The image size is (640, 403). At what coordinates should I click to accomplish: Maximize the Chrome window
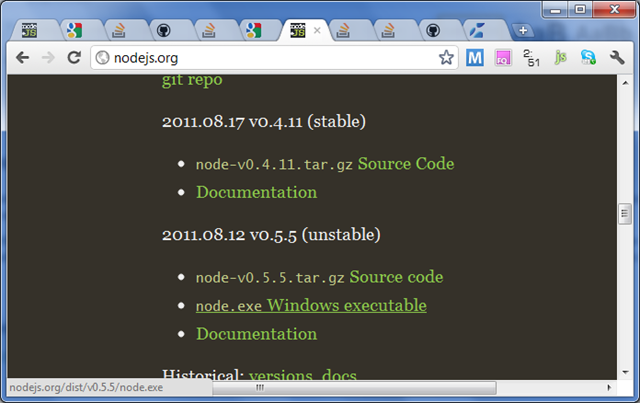580,9
